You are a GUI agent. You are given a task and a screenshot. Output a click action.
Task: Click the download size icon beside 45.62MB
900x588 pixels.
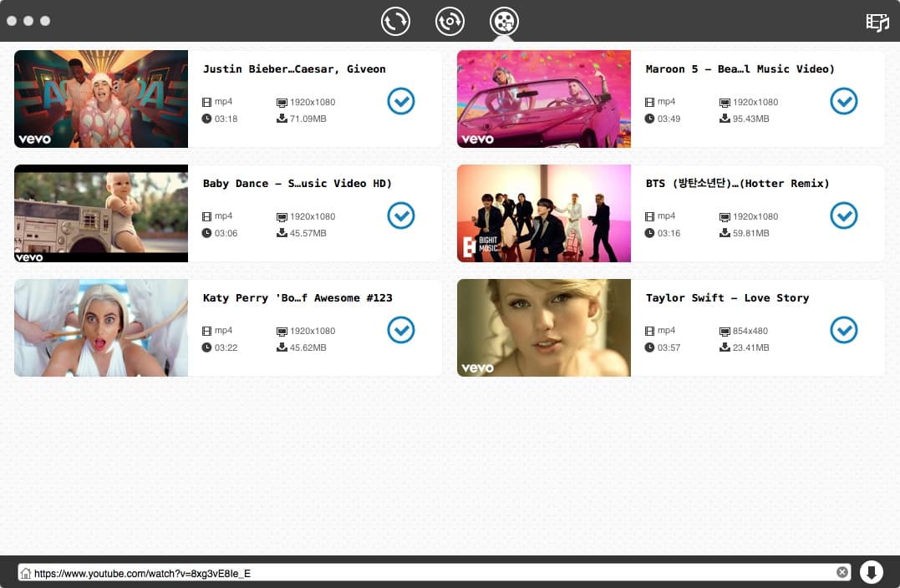(282, 347)
